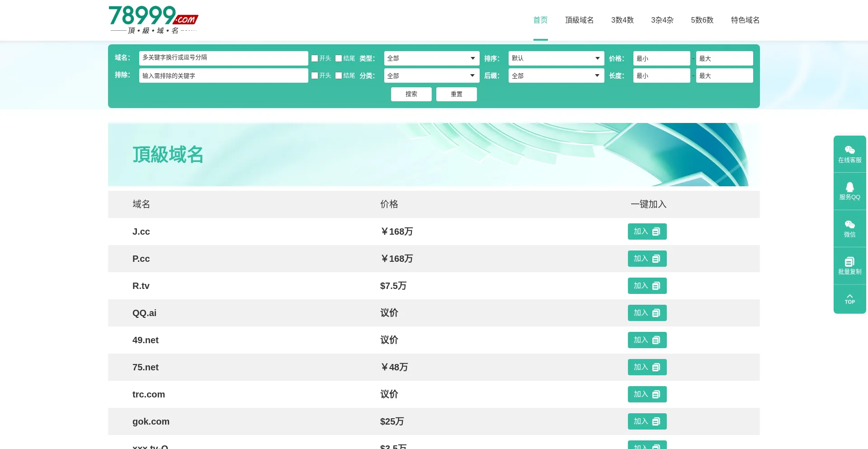Open 3数4数 navigation item
868x449 pixels.
[x=623, y=20]
